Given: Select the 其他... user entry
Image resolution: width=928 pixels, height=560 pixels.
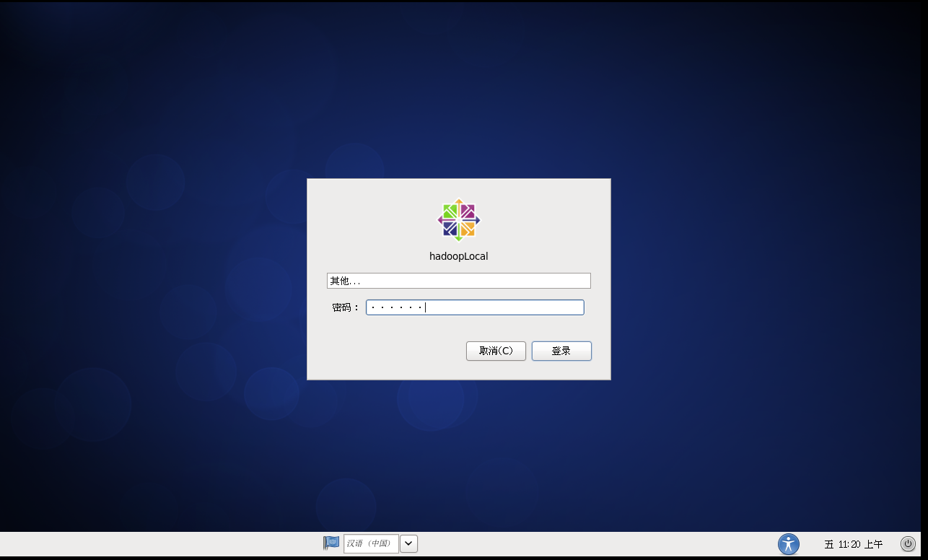Looking at the screenshot, I should point(459,281).
